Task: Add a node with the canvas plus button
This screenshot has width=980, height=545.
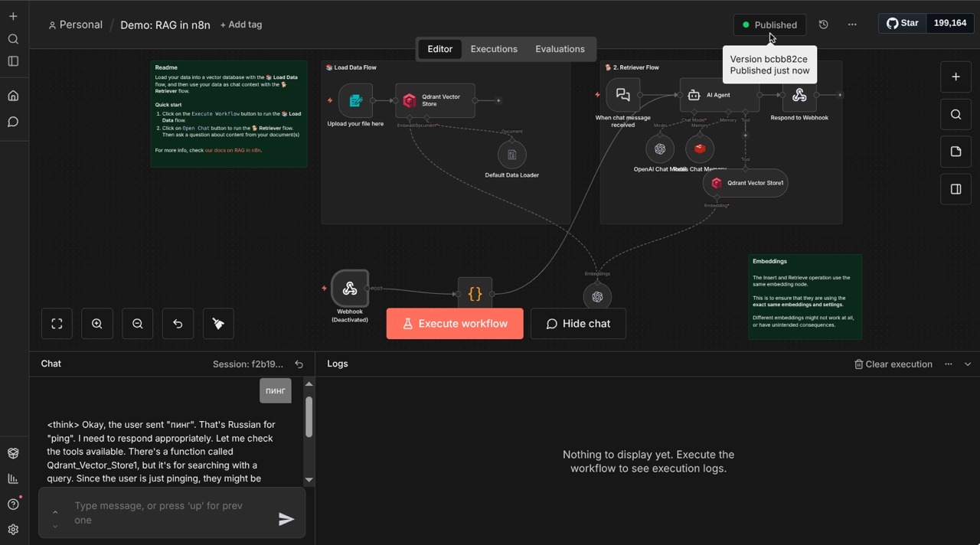Action: tap(955, 77)
